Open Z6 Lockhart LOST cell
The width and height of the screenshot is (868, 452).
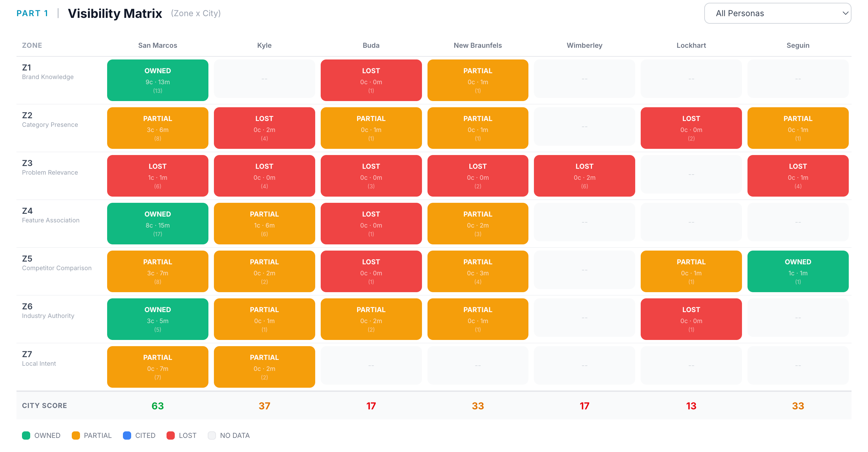(x=691, y=319)
